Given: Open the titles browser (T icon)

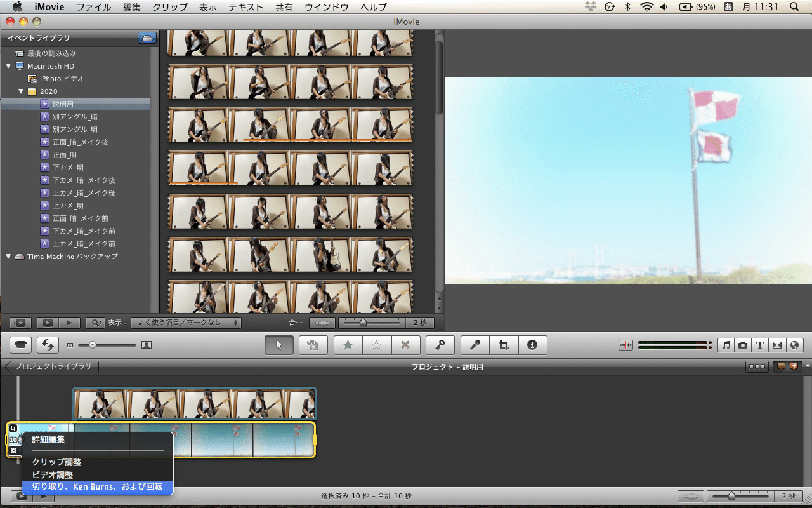Looking at the screenshot, I should pos(760,345).
